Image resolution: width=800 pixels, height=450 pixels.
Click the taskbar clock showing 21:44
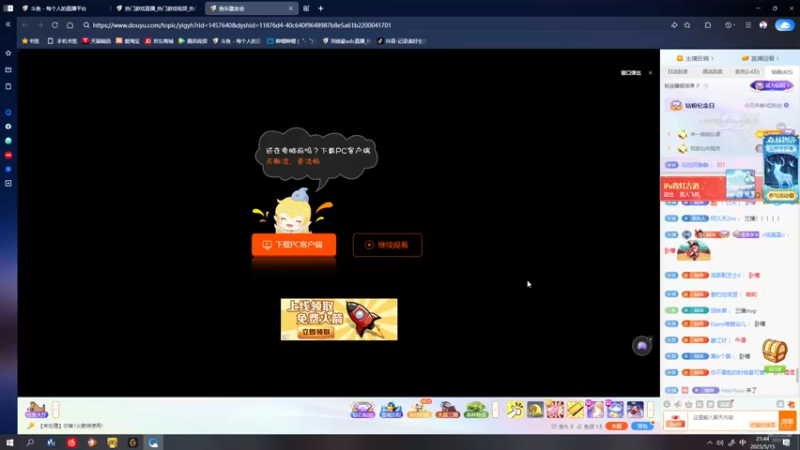(763, 442)
